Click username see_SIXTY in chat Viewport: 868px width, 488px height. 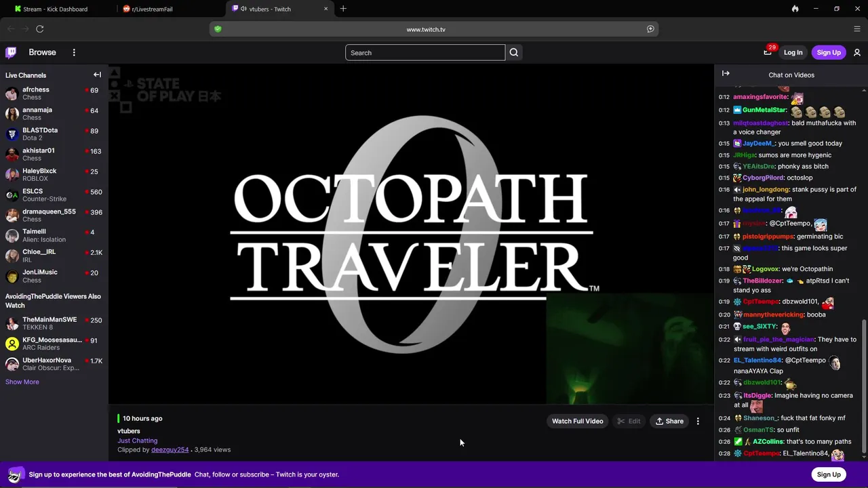coord(759,326)
